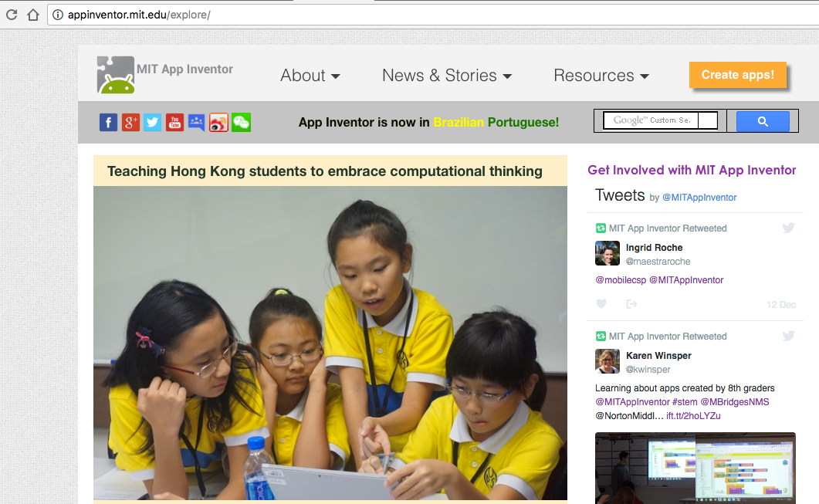The image size is (819, 504).
Task: Click the Get Involved with MIT App Inventor heading
Action: pos(692,170)
